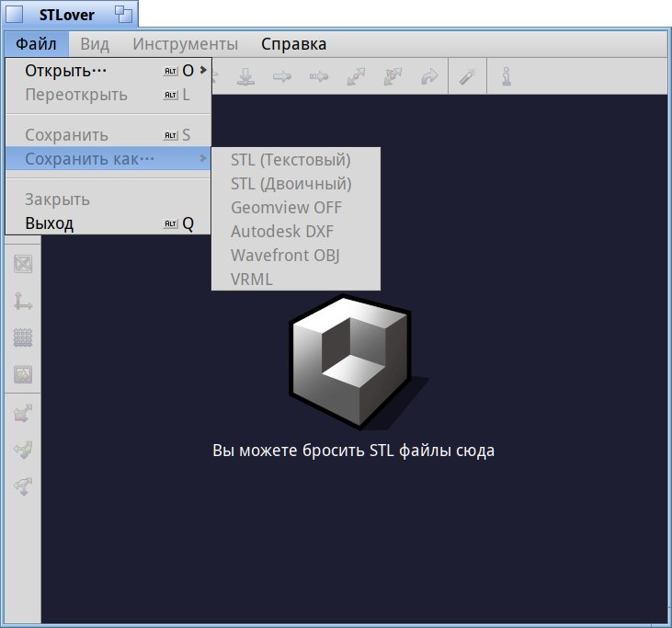Open the Файл menu
Viewport: 672px width, 628px height.
click(36, 44)
